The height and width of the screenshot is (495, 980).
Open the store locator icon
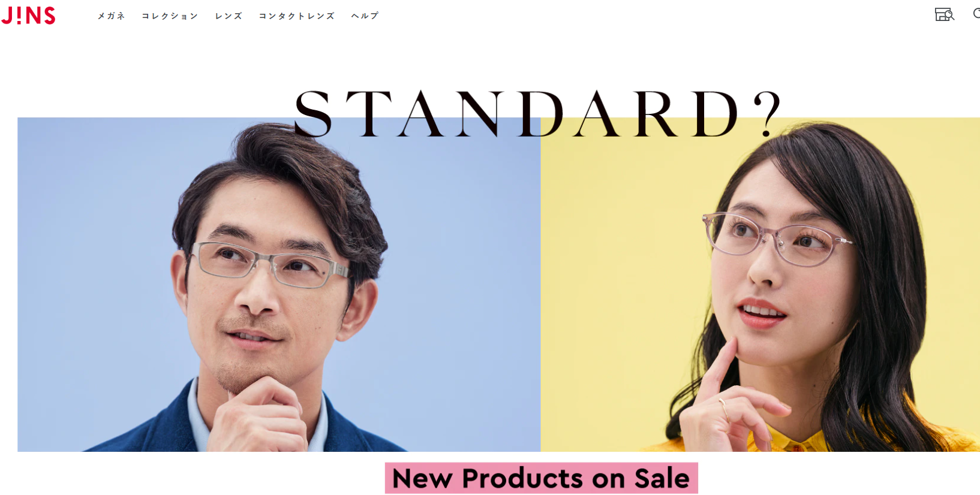pos(945,14)
